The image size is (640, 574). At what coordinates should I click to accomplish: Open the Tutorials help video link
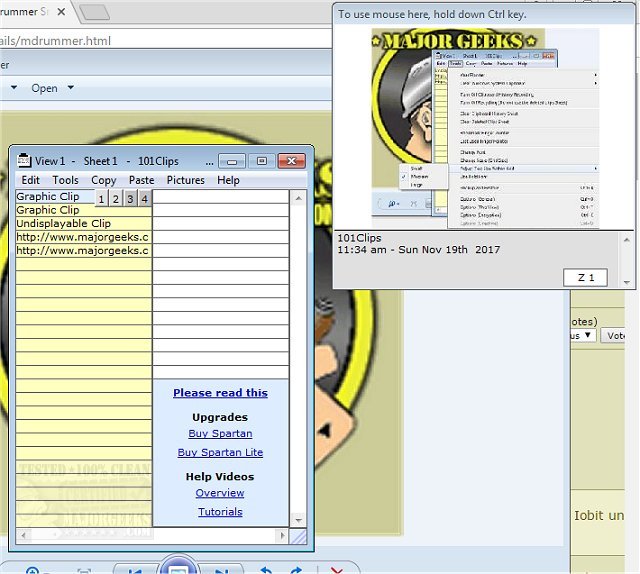pyautogui.click(x=220, y=512)
